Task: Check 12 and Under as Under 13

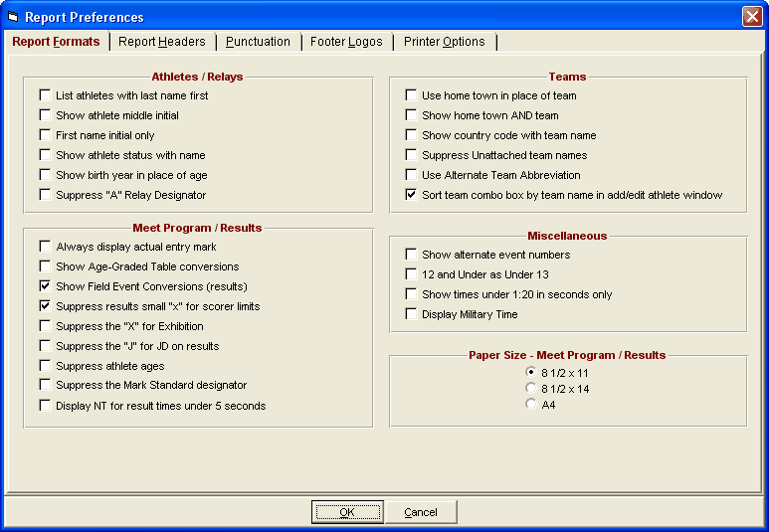Action: click(x=411, y=274)
